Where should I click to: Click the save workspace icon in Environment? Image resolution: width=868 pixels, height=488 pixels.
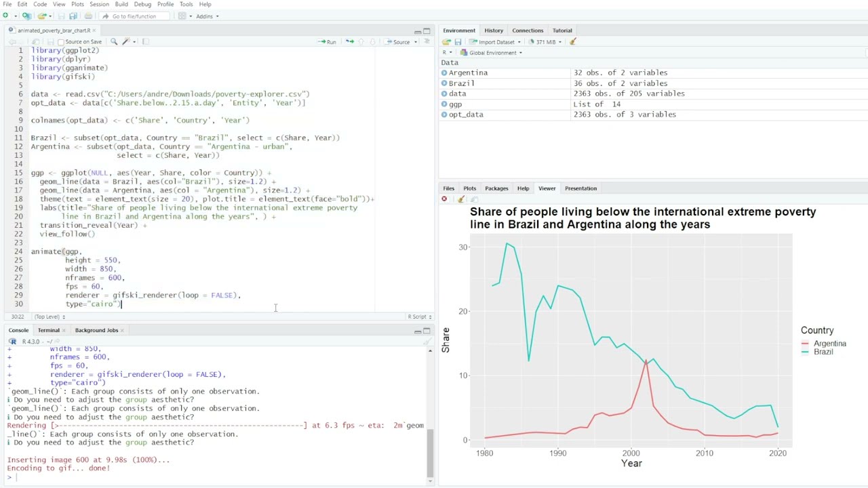pyautogui.click(x=458, y=42)
